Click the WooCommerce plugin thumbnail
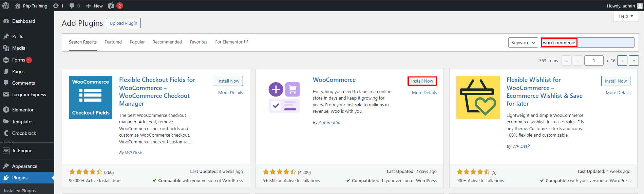This screenshot has height=194, width=644. 284,98
